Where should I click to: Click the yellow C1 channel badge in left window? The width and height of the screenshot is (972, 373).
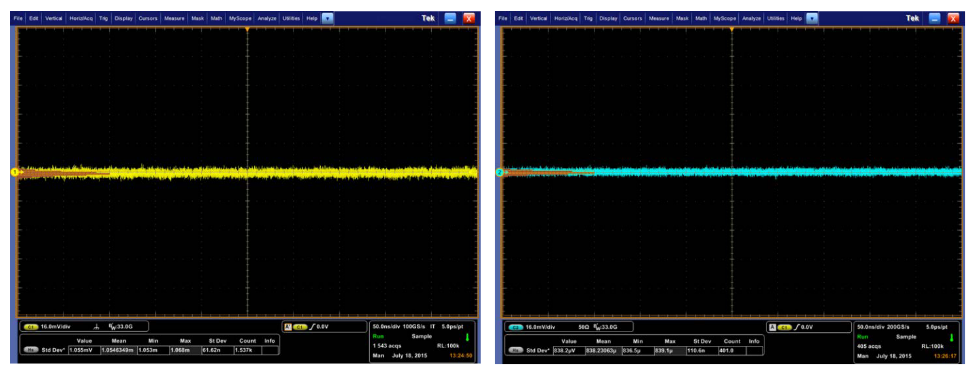pyautogui.click(x=30, y=327)
